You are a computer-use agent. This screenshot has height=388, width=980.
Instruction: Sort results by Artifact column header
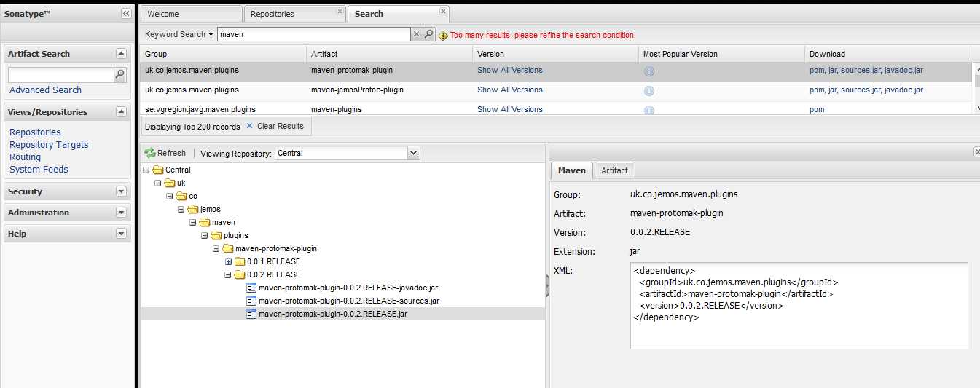(x=389, y=54)
